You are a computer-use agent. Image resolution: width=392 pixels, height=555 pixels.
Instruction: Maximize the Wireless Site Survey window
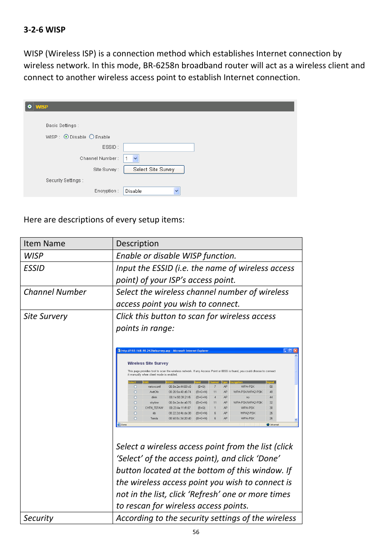click(x=291, y=351)
